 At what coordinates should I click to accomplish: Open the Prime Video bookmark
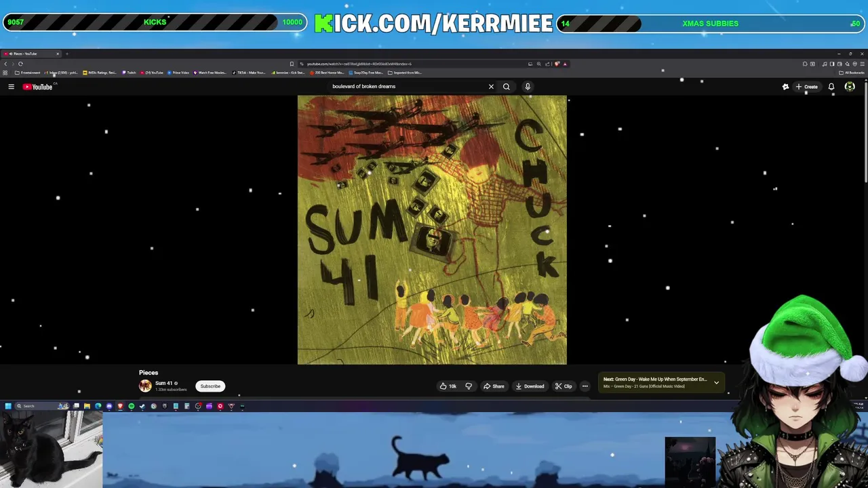[178, 73]
